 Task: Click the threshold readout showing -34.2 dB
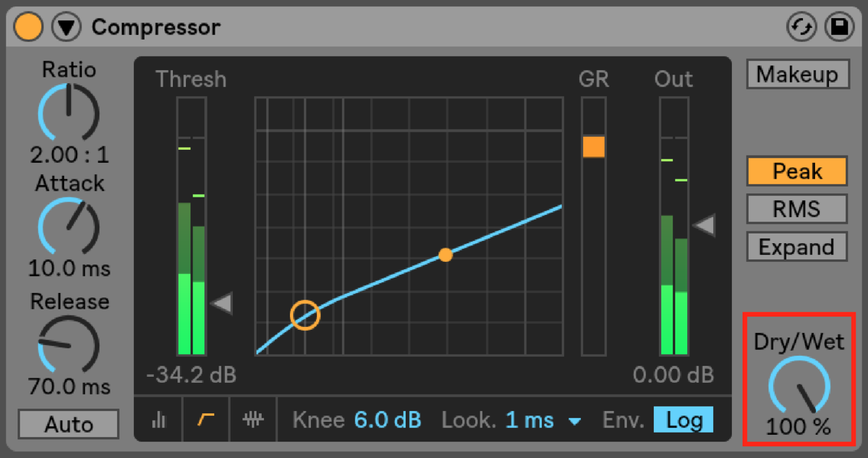[x=190, y=375]
